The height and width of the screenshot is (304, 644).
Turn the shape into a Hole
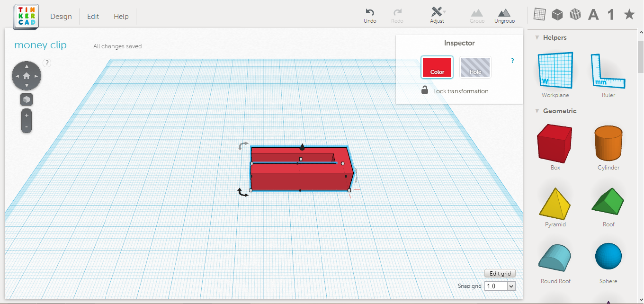tap(475, 67)
